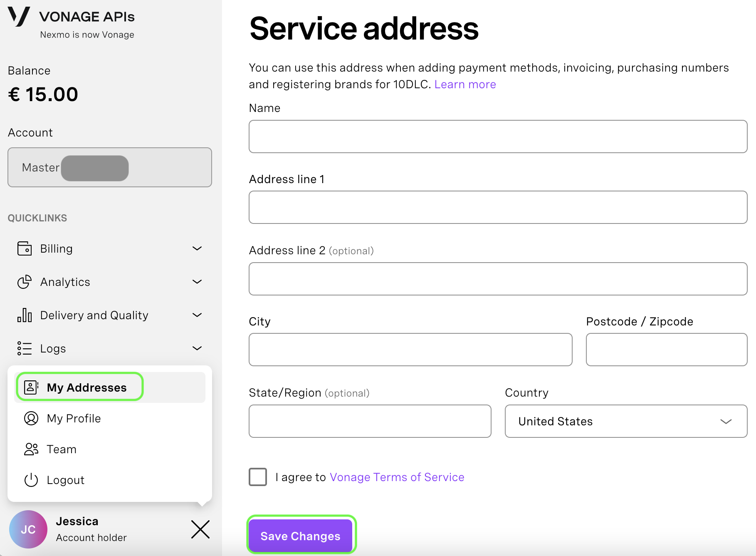Select the Delivery and Quality bar chart icon
The image size is (756, 556).
[x=25, y=315]
